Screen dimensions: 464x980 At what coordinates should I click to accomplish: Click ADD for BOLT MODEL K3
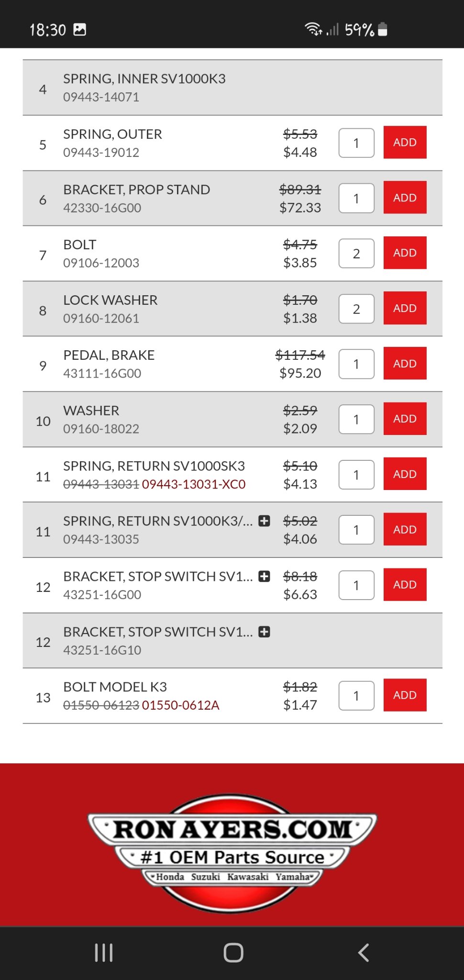pos(405,695)
